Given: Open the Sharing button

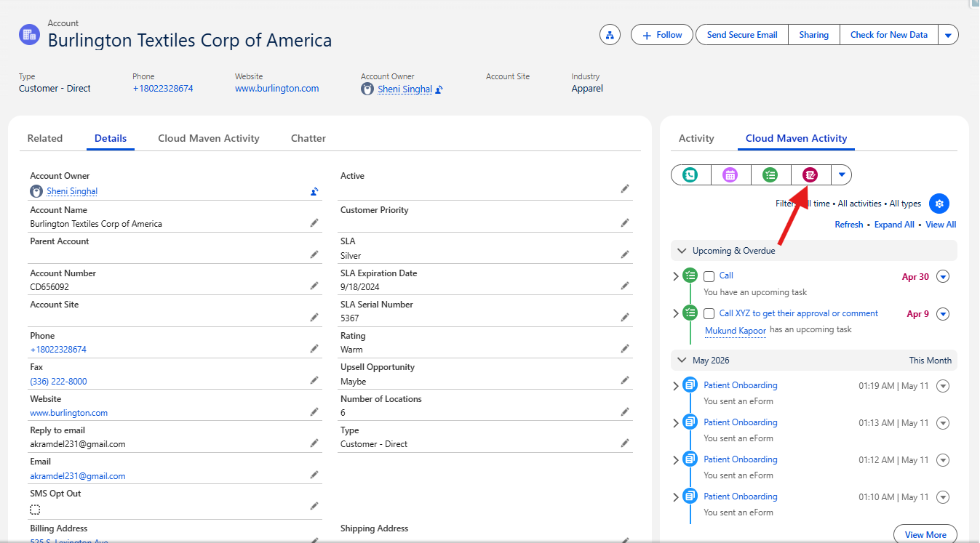Looking at the screenshot, I should coord(814,35).
